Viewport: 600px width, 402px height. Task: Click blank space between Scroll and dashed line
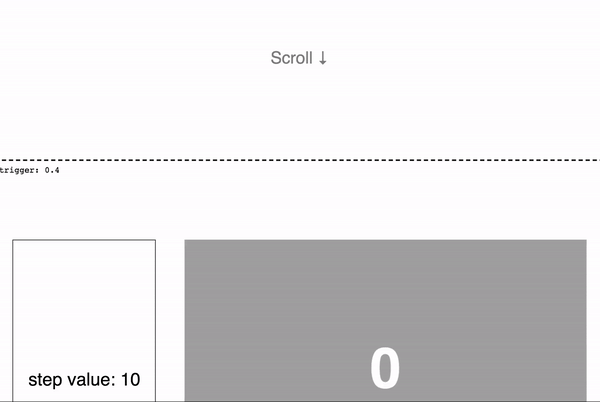tap(300, 113)
